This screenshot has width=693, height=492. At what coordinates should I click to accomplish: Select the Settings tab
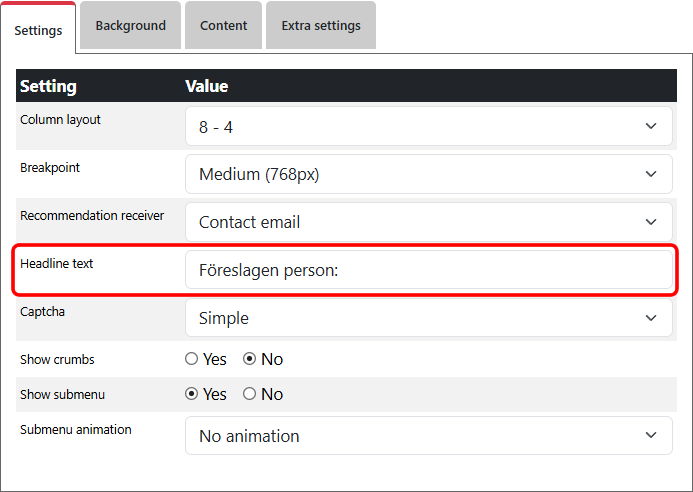pos(39,30)
